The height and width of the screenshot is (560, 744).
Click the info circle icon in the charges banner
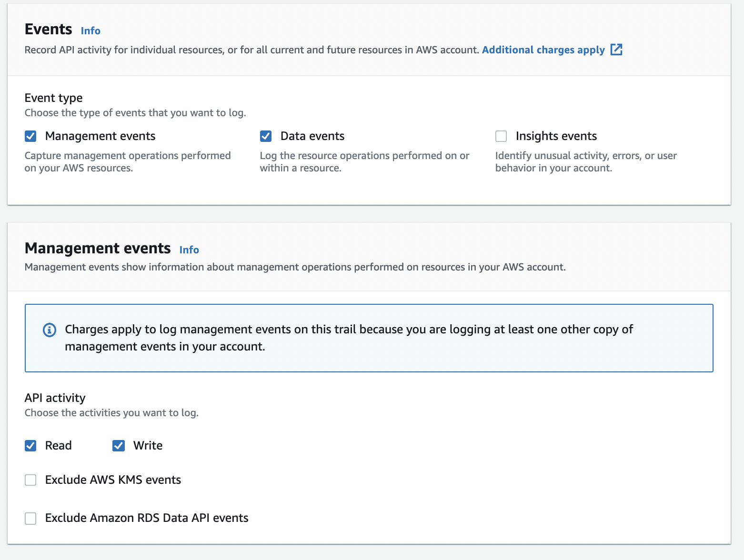pos(49,330)
